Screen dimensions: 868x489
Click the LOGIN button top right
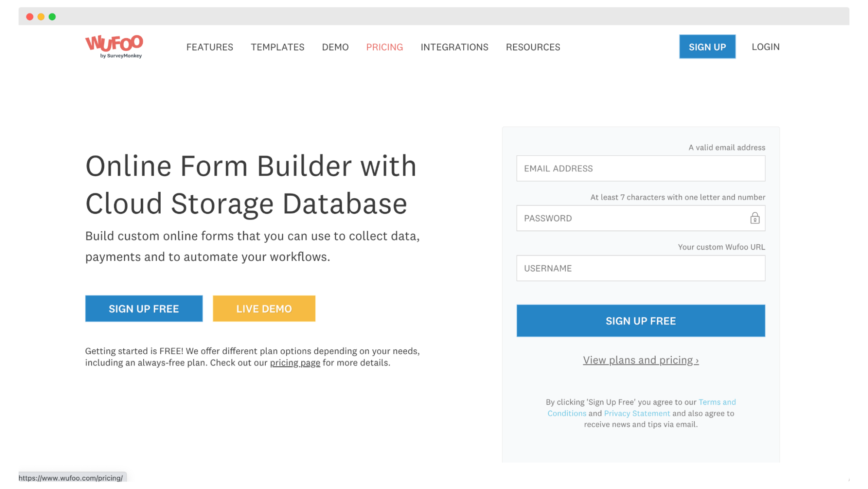tap(766, 46)
